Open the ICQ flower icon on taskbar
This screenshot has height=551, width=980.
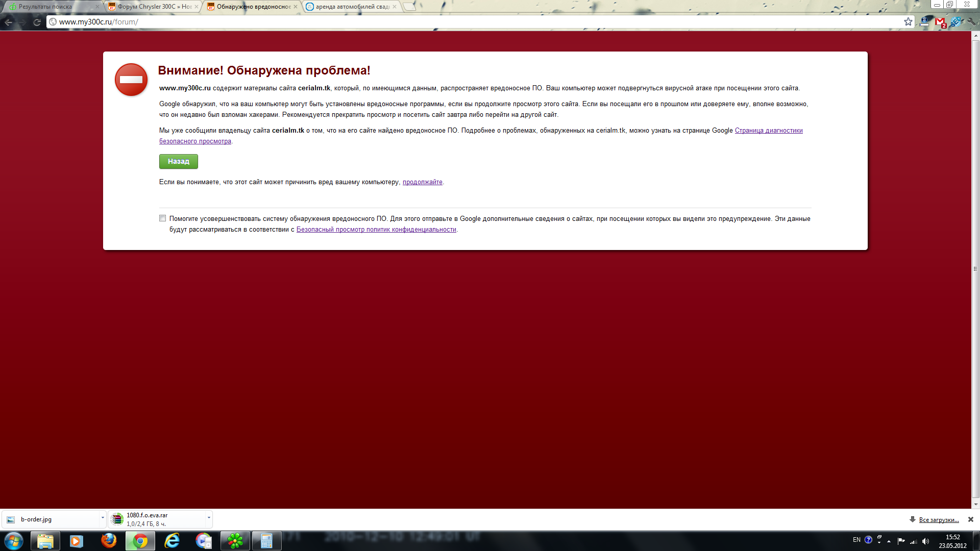[x=235, y=541]
